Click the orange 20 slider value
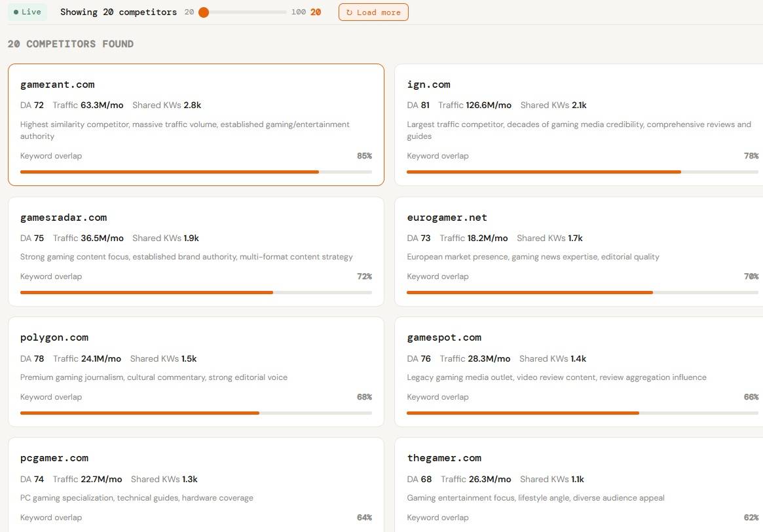763x532 pixels. coord(316,12)
